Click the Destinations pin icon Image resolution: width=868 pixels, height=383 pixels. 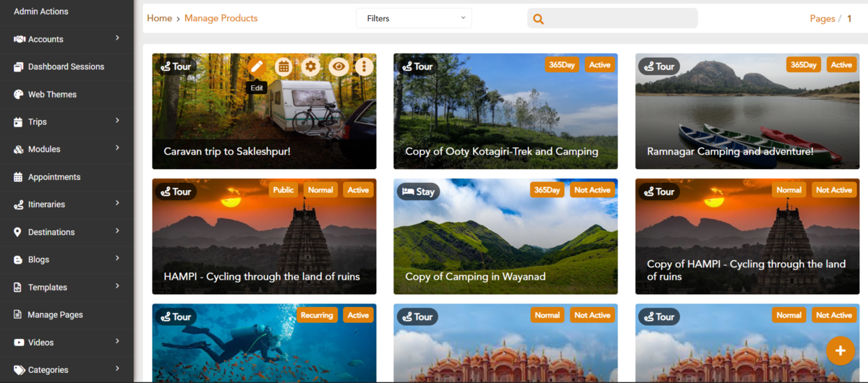coord(19,232)
